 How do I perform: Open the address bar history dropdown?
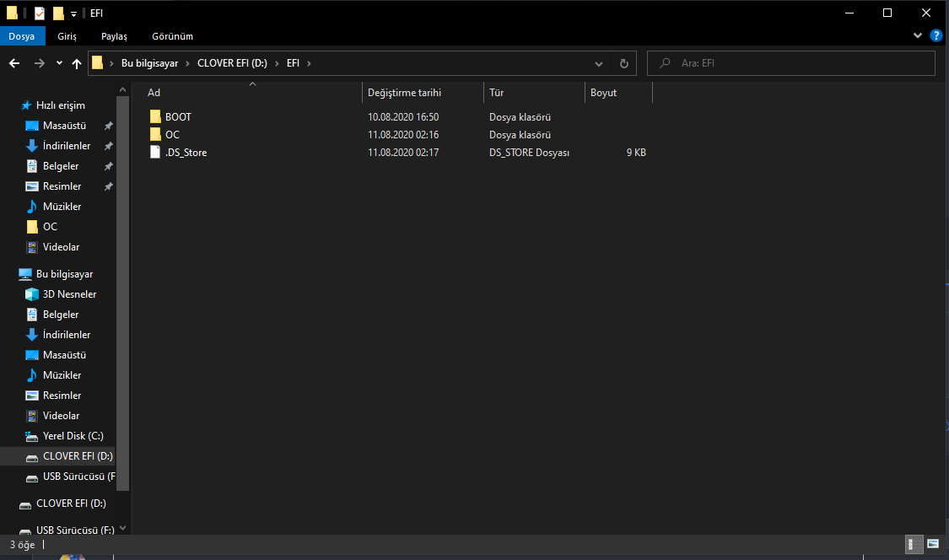tap(599, 62)
